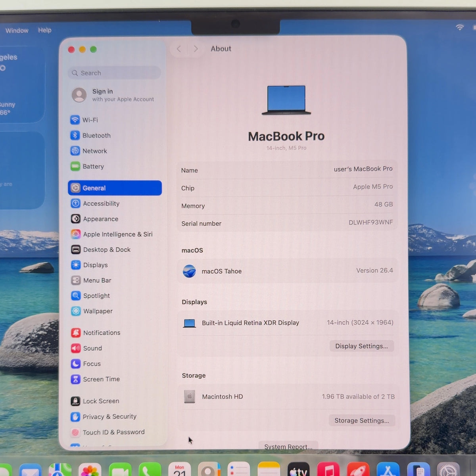
Task: Click the Macintosh HD storage row
Action: [288, 397]
